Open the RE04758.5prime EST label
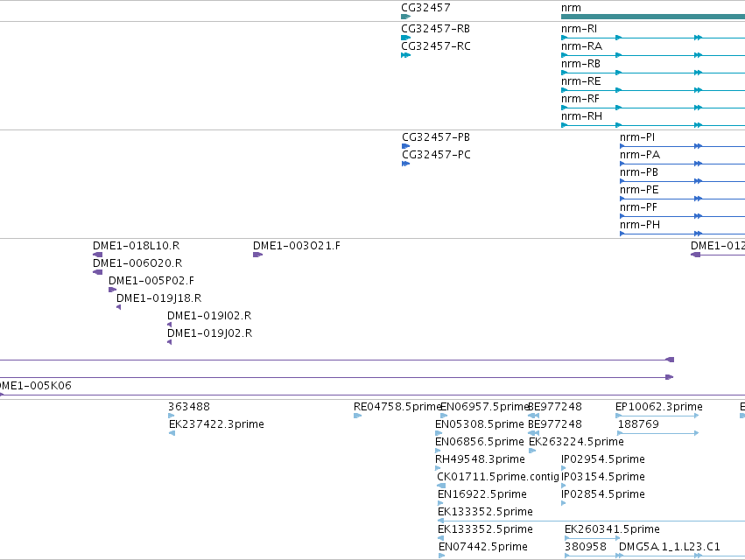Image resolution: width=745 pixels, height=560 pixels. pos(397,407)
